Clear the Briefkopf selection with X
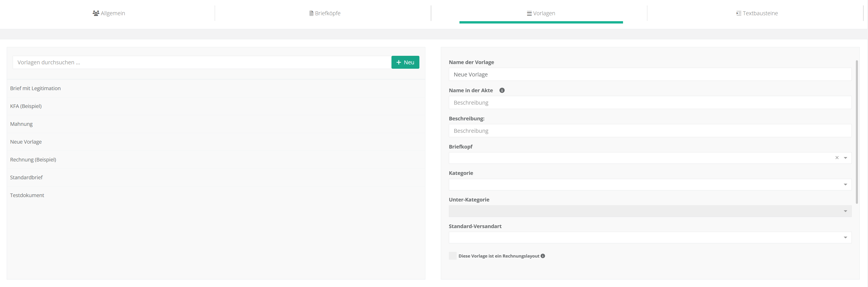868x287 pixels. [837, 158]
